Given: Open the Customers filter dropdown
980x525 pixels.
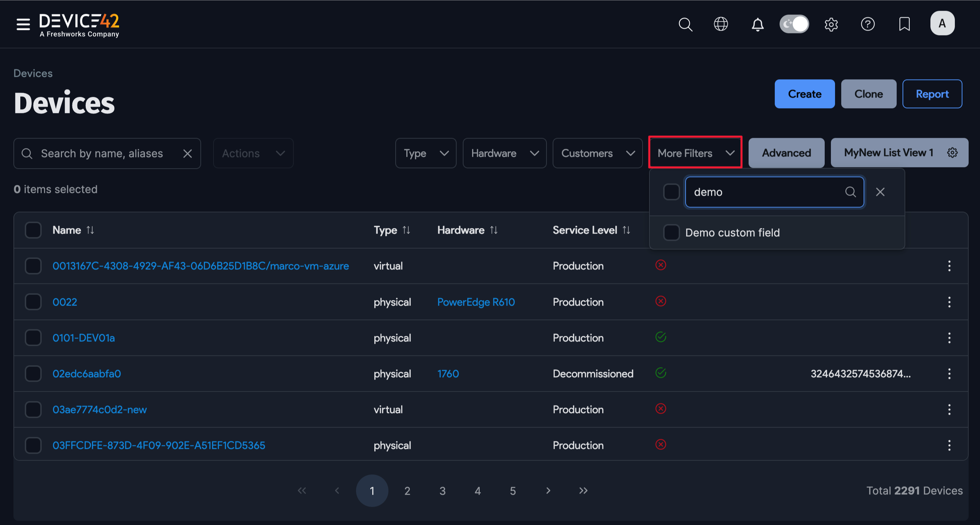Looking at the screenshot, I should [597, 153].
